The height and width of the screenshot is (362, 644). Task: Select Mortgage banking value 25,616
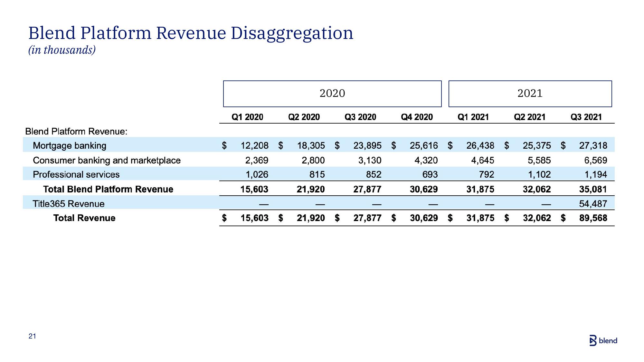point(424,146)
